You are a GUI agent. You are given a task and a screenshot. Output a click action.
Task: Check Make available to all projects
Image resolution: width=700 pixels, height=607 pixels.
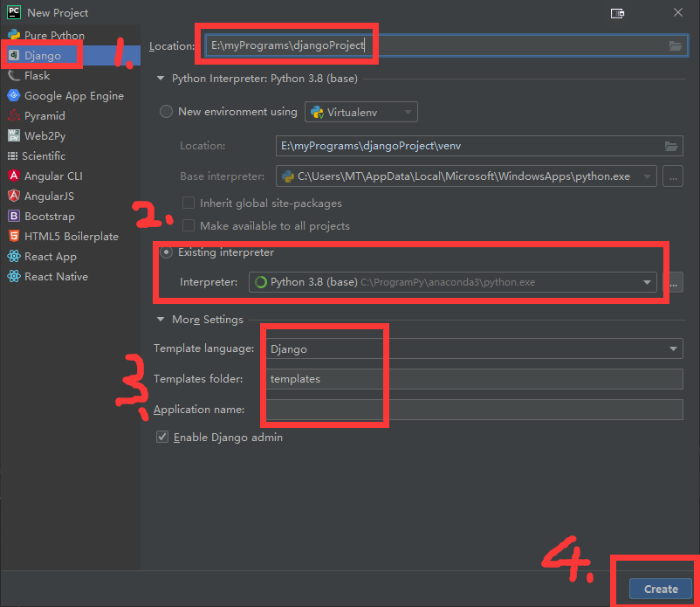pyautogui.click(x=188, y=225)
